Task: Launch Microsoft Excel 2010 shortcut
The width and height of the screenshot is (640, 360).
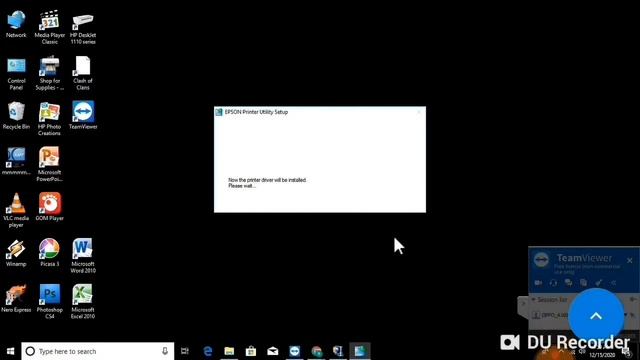Action: coord(83,301)
